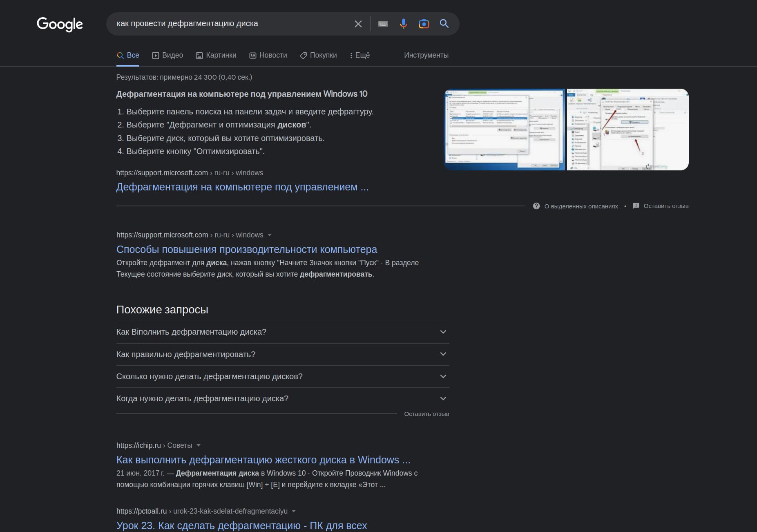
Task: Click the question mark about featured snippets icon
Action: click(x=536, y=206)
